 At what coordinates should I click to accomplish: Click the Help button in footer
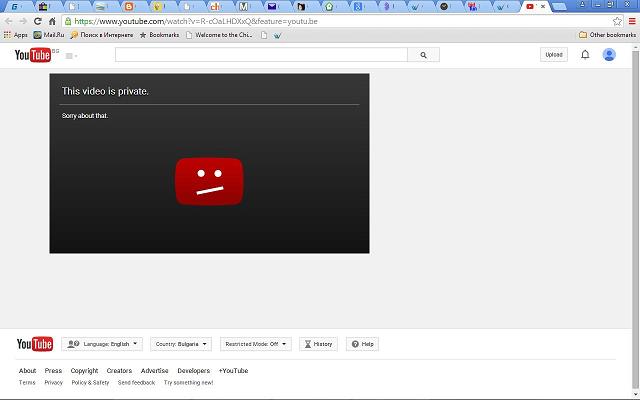coord(362,344)
